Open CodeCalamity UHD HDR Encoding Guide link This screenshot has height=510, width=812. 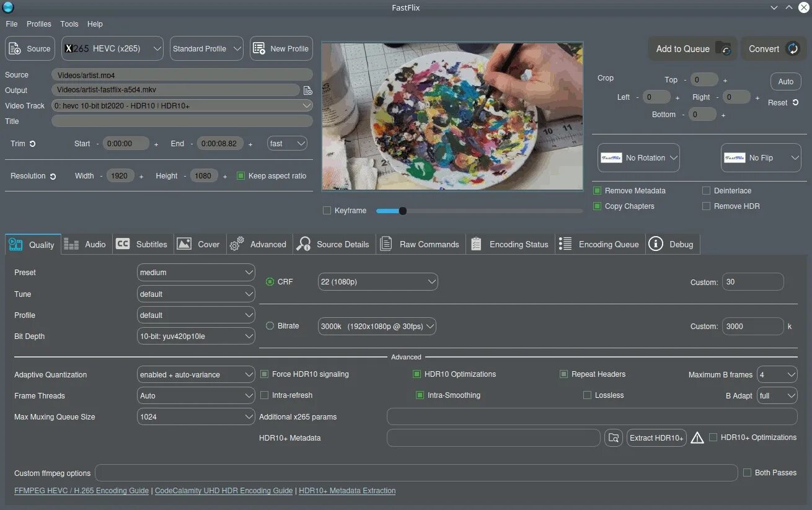(x=224, y=491)
